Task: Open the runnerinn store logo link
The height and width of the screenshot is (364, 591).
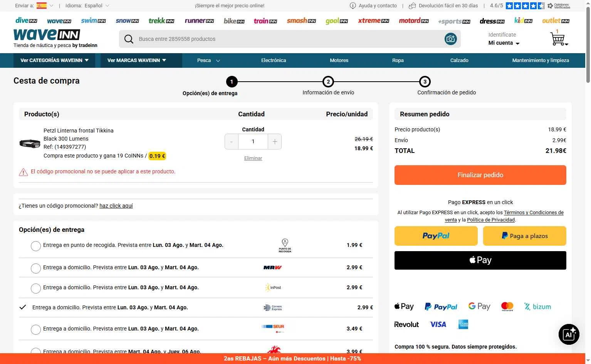Action: pos(199,20)
